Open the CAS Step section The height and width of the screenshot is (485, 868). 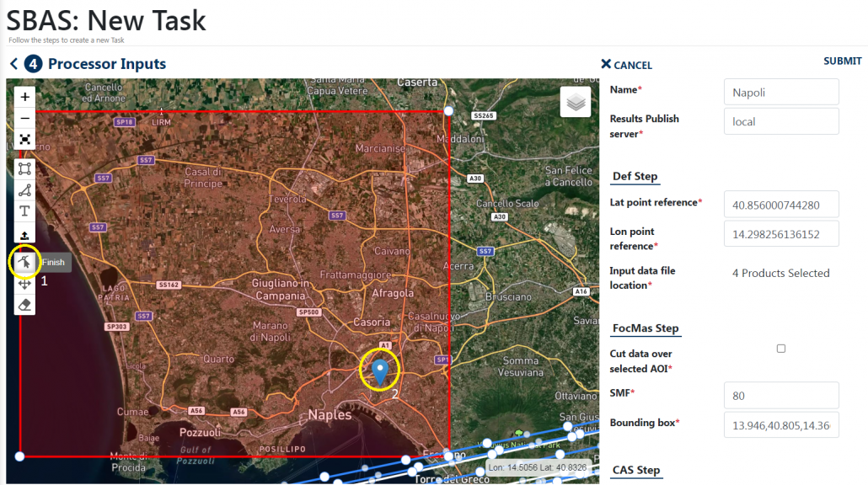635,470
